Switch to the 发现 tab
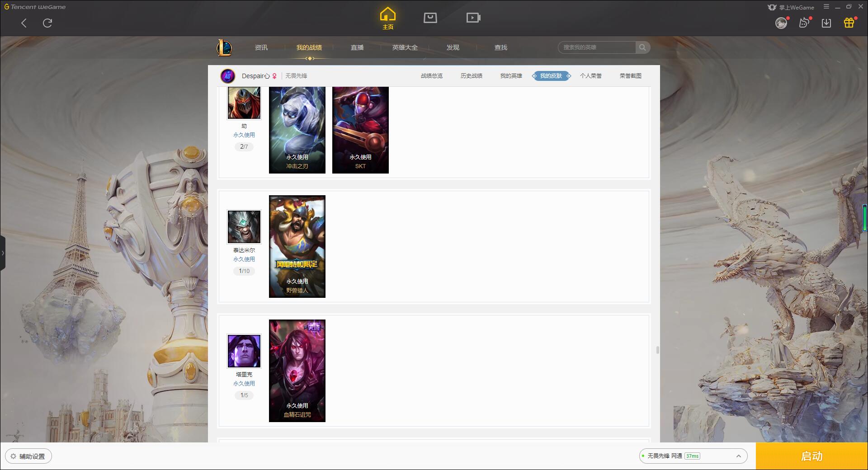Screen dimensions: 868x470 pos(453,47)
